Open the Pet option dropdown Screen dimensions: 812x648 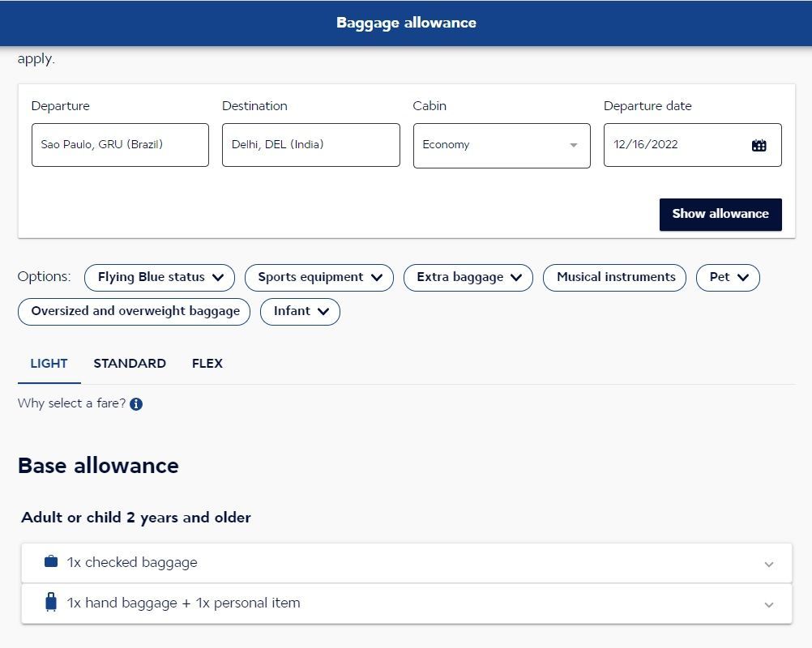coord(728,277)
